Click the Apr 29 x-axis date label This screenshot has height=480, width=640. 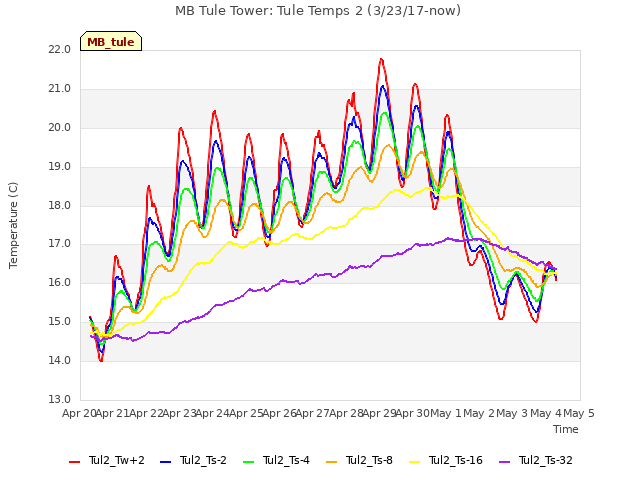point(380,413)
